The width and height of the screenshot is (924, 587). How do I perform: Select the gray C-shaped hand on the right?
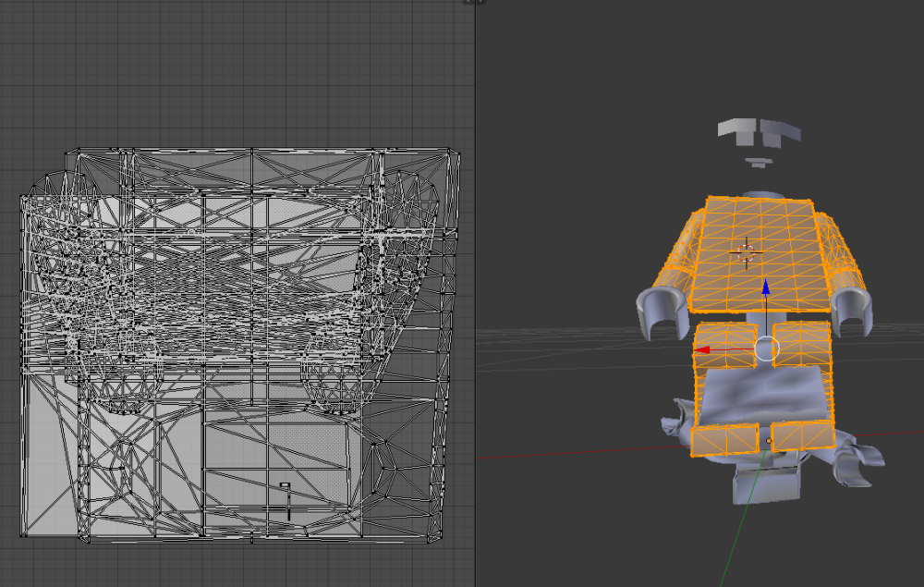(855, 310)
